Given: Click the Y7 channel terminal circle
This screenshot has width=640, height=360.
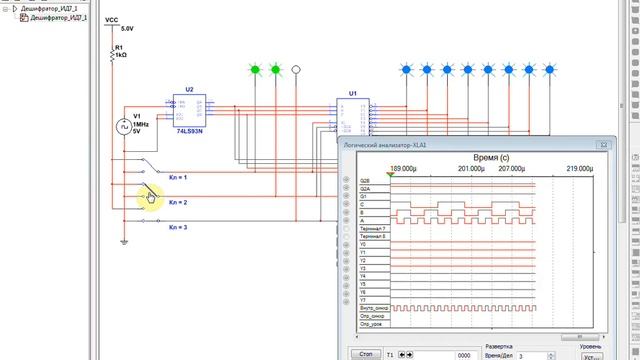Looking at the screenshot, I should [x=346, y=302].
